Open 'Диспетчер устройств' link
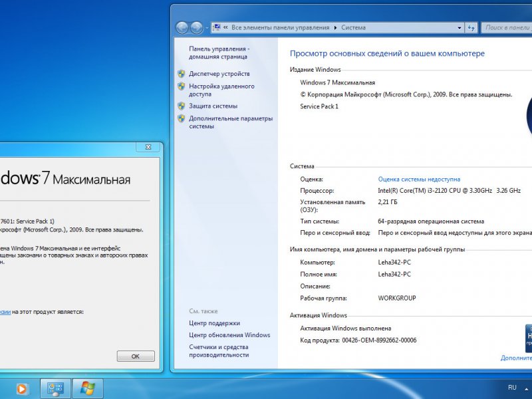The width and height of the screenshot is (532, 399). point(219,74)
